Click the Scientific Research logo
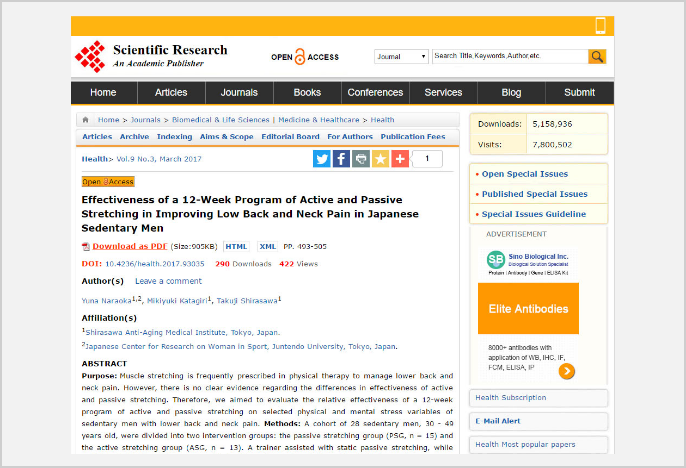 click(x=151, y=56)
